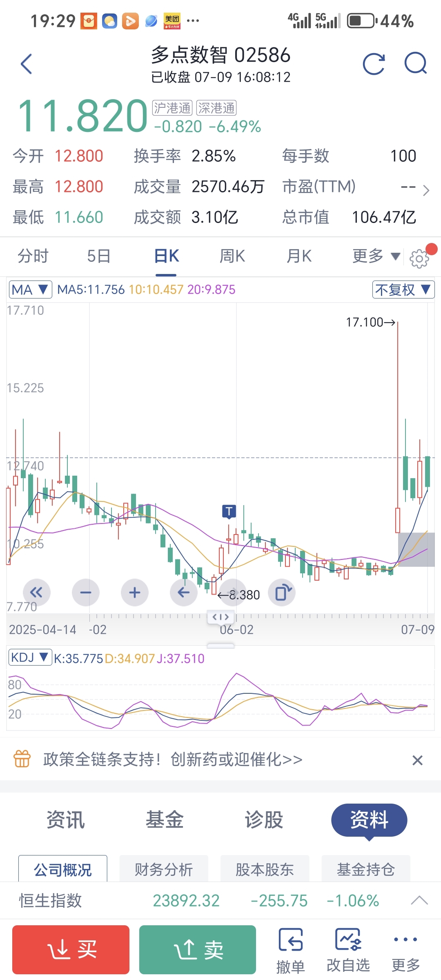441x980 pixels.
Task: Rotate chart to landscape view
Action: (x=282, y=592)
